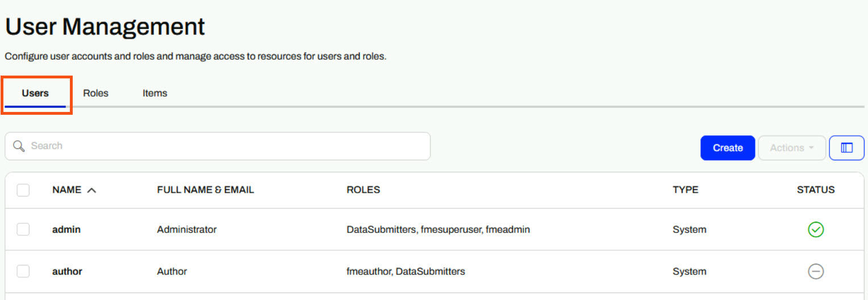Select the Users tab

tap(35, 93)
